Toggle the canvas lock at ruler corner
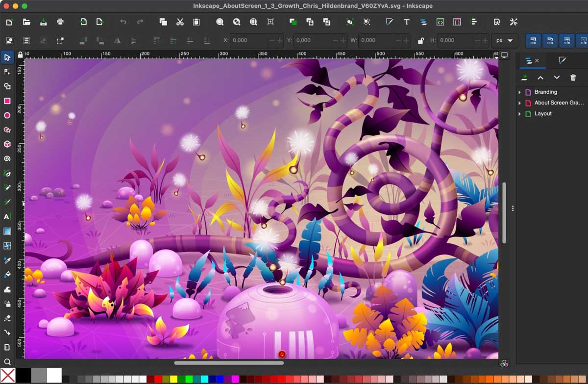Image resolution: width=588 pixels, height=384 pixels. (20, 54)
